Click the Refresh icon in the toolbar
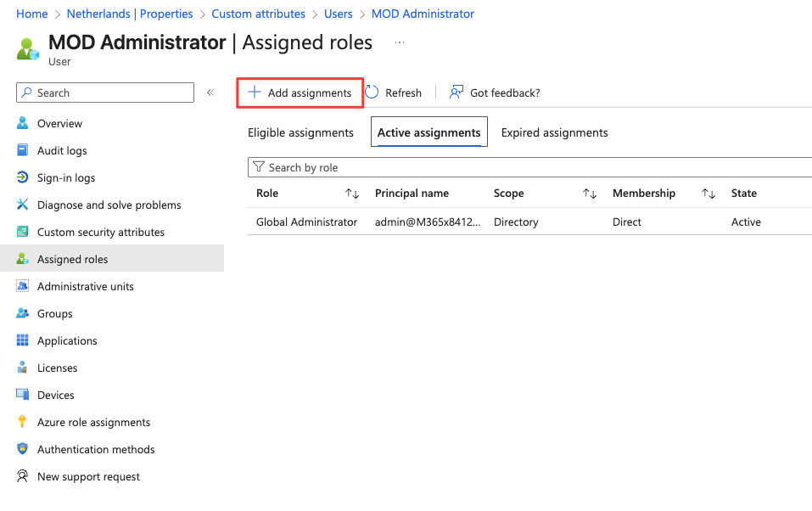The height and width of the screenshot is (511, 812). tap(372, 93)
